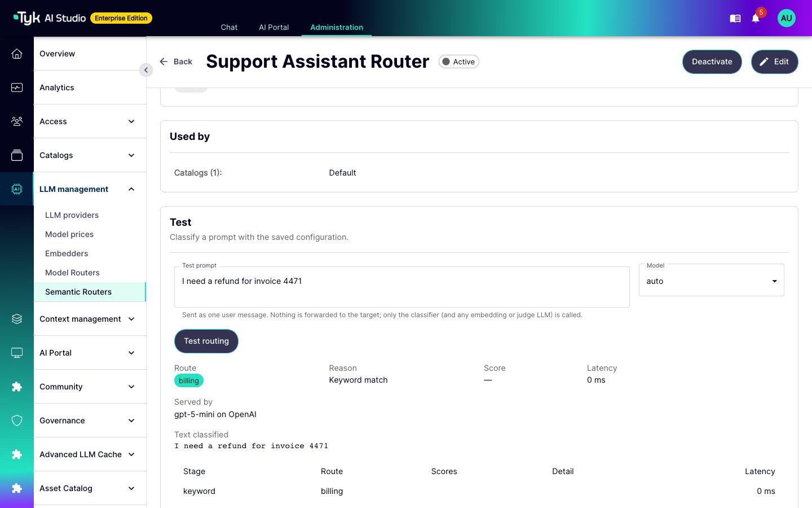This screenshot has width=812, height=508.
Task: Click the Access people icon
Action: click(x=17, y=121)
